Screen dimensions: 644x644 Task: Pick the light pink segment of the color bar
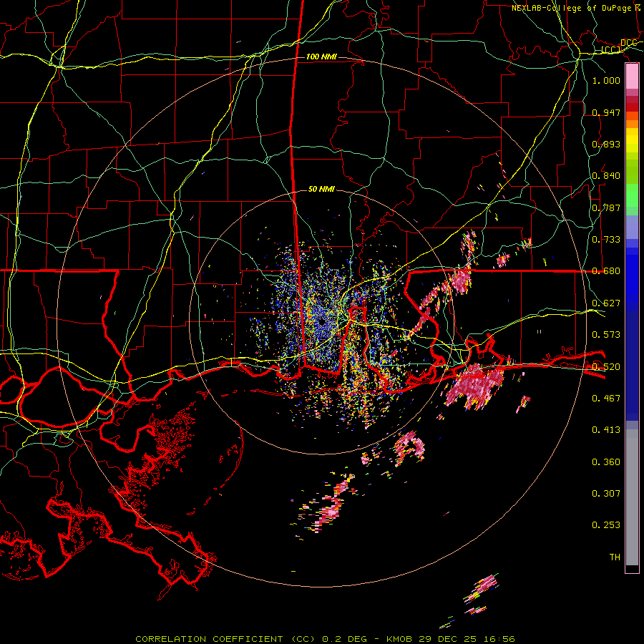click(x=632, y=77)
